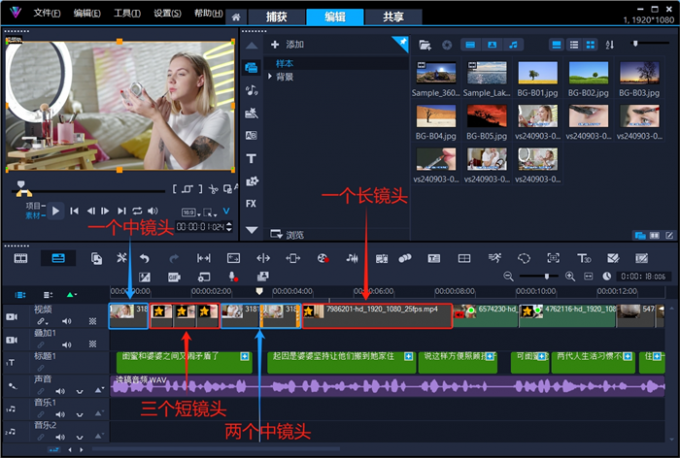Screen dimensions: 680x458
Task: Toggle repeat playback loop
Action: coord(137,211)
